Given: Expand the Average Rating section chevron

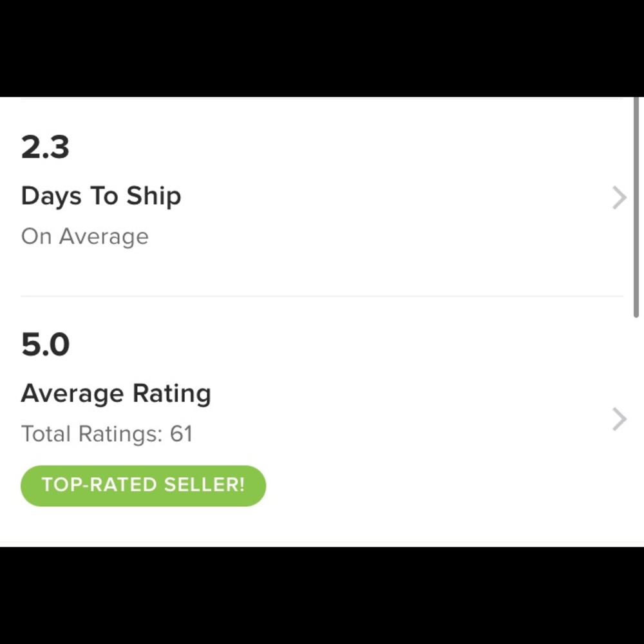Looking at the screenshot, I should (618, 419).
